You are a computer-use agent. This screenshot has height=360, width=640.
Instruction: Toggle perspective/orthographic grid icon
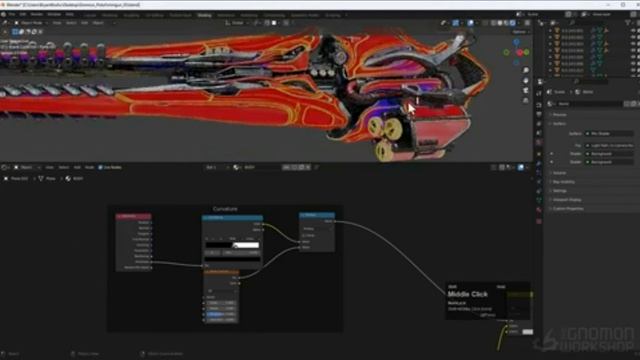(x=526, y=100)
